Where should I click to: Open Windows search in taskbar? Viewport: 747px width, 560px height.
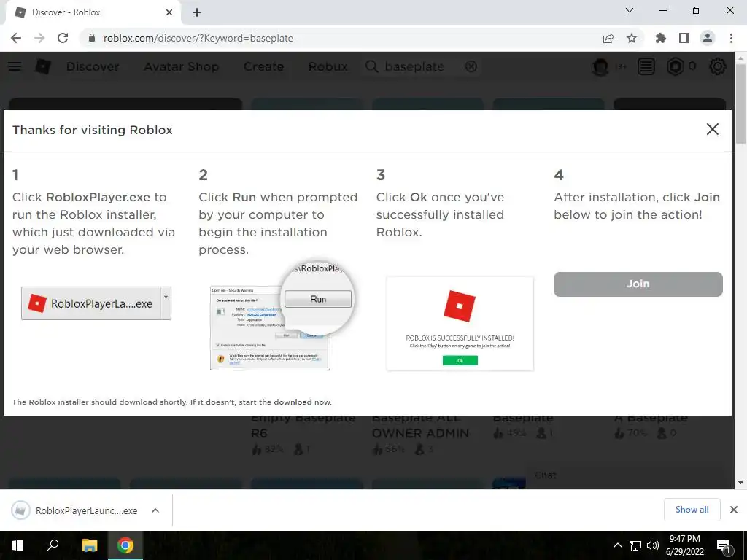coord(53,545)
